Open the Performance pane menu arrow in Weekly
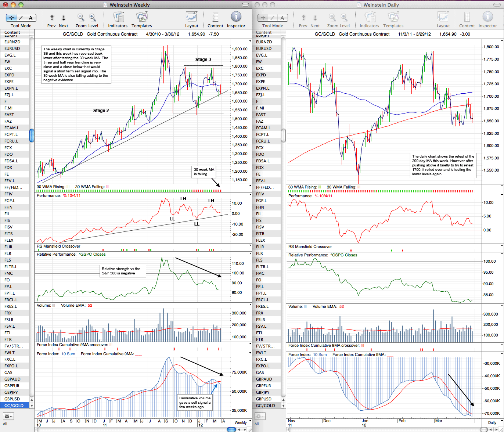This screenshot has height=432, width=504. pos(251,195)
